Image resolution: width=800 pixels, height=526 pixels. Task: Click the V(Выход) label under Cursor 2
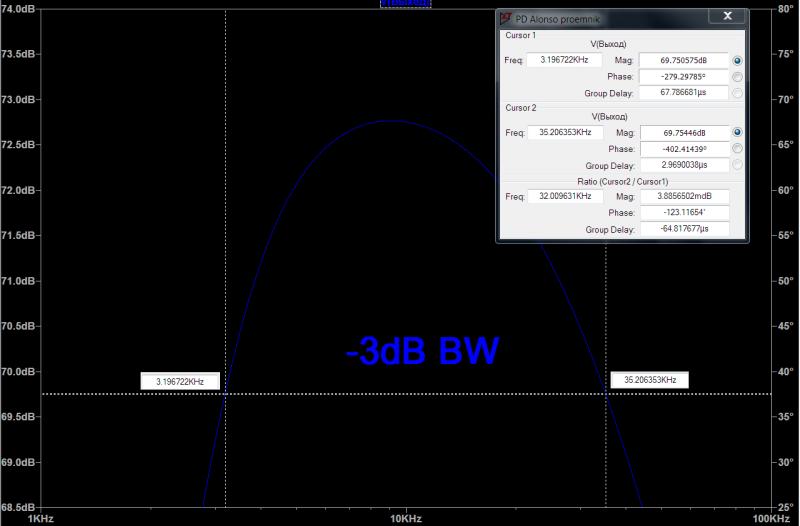click(x=609, y=116)
